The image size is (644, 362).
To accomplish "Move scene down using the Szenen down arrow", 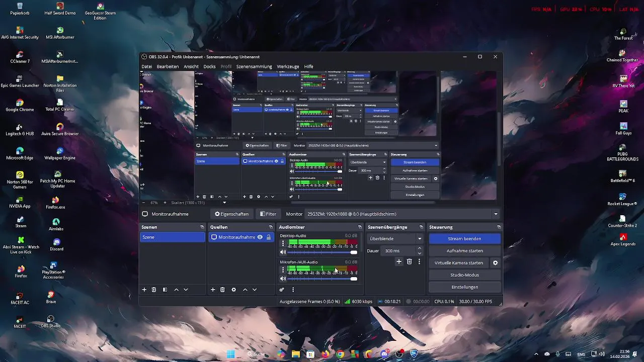I will click(x=186, y=290).
